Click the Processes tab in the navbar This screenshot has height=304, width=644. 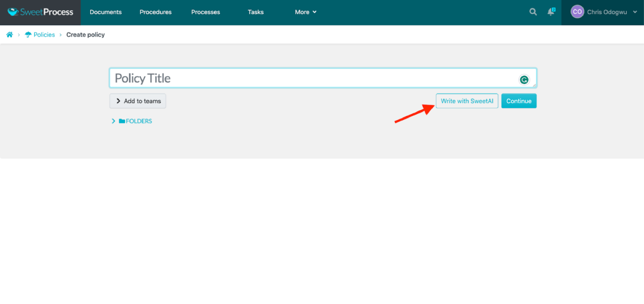[x=205, y=12]
